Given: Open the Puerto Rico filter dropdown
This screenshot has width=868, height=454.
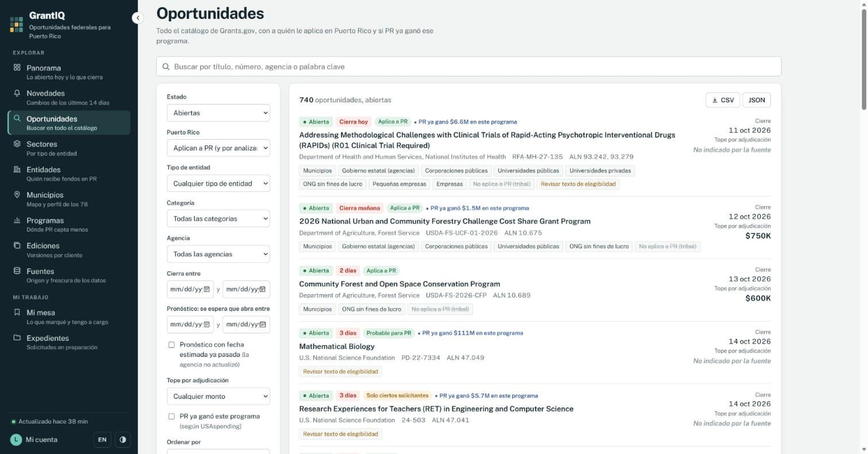Looking at the screenshot, I should 218,148.
